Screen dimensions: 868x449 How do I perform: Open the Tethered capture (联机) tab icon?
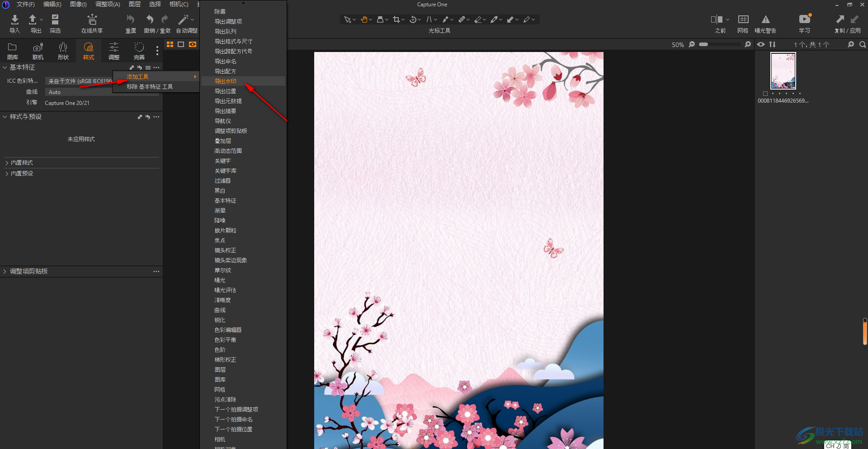[38, 47]
